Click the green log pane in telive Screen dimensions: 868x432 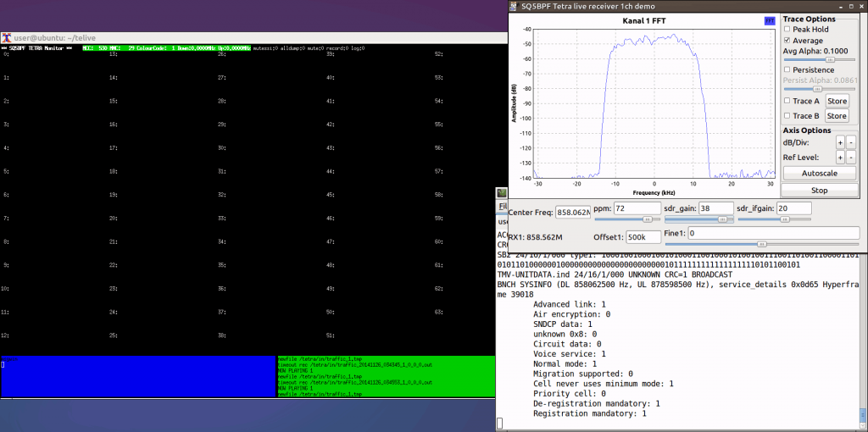point(386,376)
